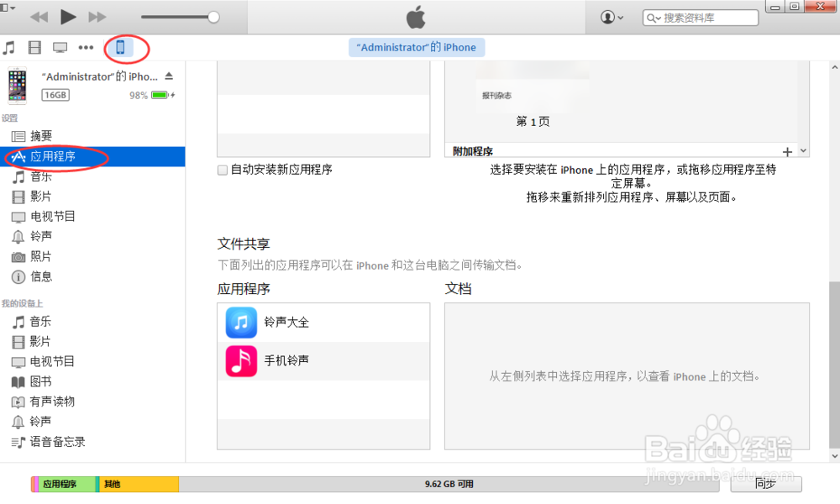Click the 同步 button
The height and width of the screenshot is (504, 840).
coord(766,484)
